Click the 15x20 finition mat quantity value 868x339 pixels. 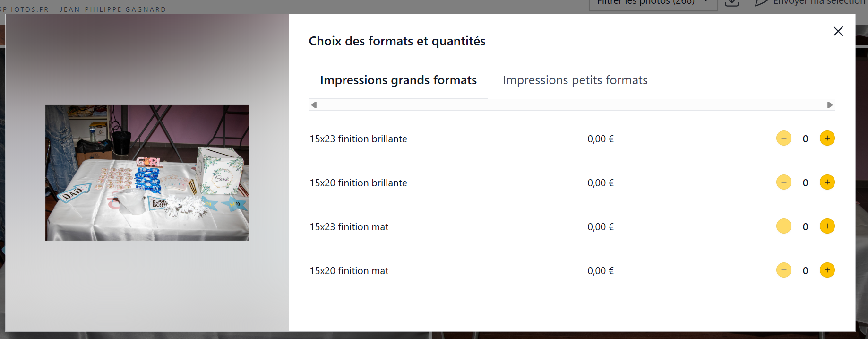[805, 271]
